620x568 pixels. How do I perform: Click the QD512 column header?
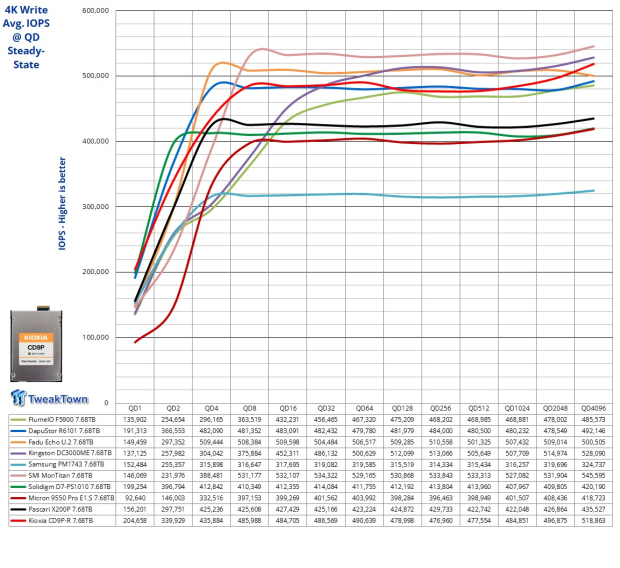point(479,409)
